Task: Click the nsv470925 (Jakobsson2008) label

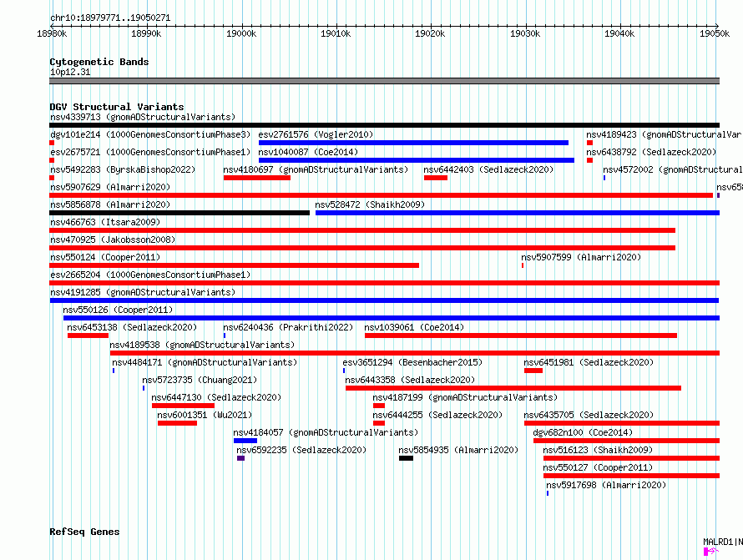Action: [x=113, y=240]
